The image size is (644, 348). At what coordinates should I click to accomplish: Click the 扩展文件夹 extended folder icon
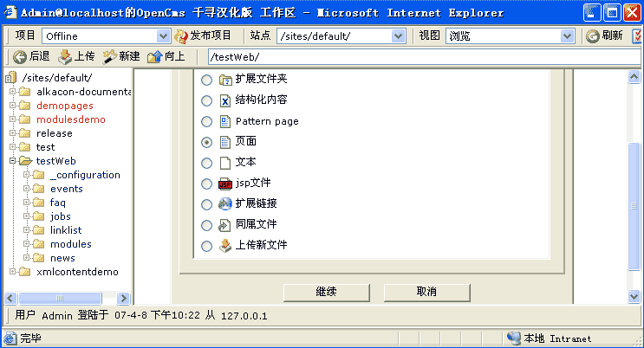coord(225,80)
